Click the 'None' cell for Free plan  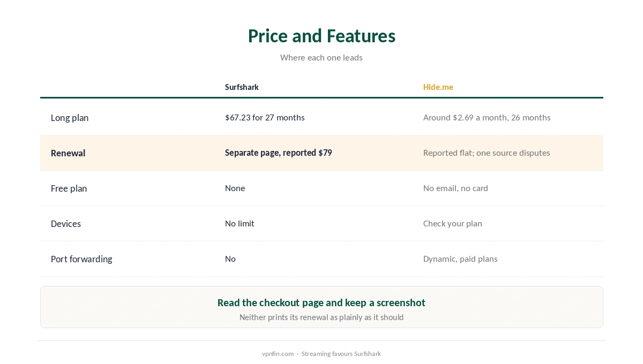pyautogui.click(x=235, y=188)
